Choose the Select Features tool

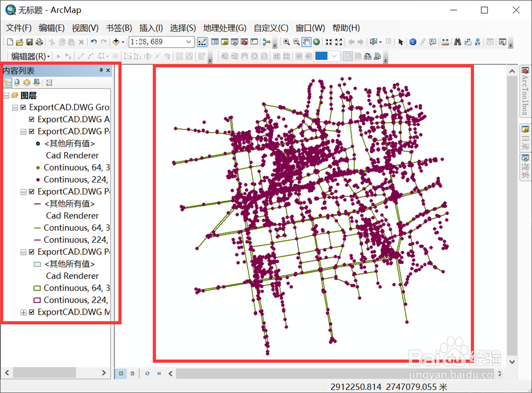tap(373, 42)
